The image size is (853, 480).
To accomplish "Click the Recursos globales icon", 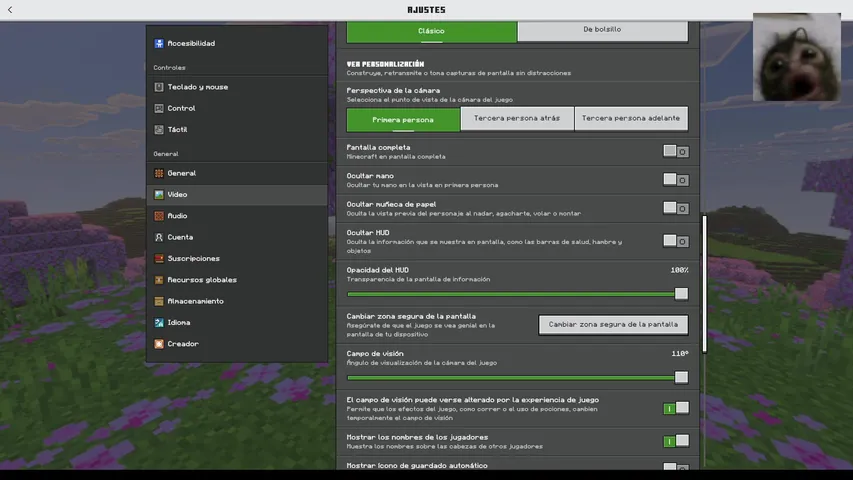I will [159, 280].
